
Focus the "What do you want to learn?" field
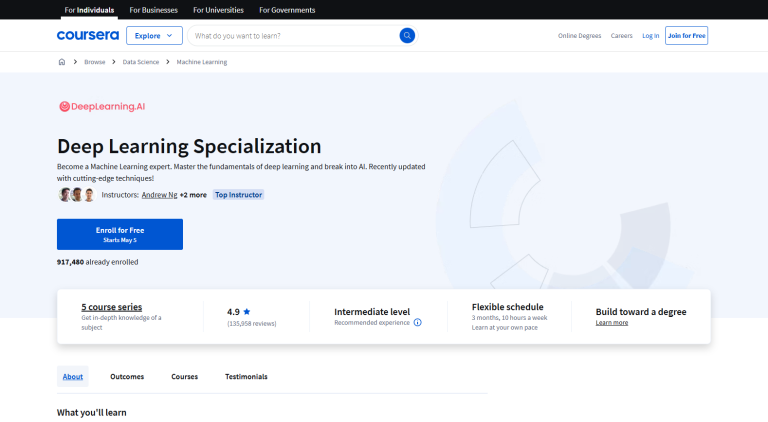click(294, 36)
